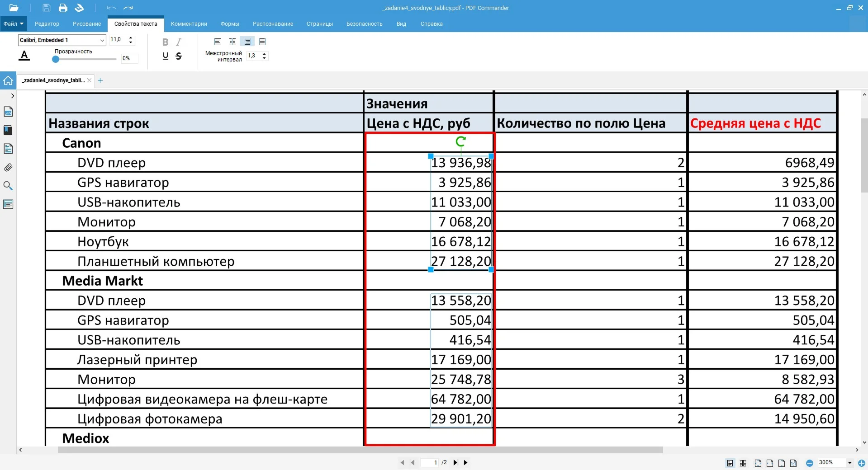
Task: Click the scan document icon
Action: (79, 8)
